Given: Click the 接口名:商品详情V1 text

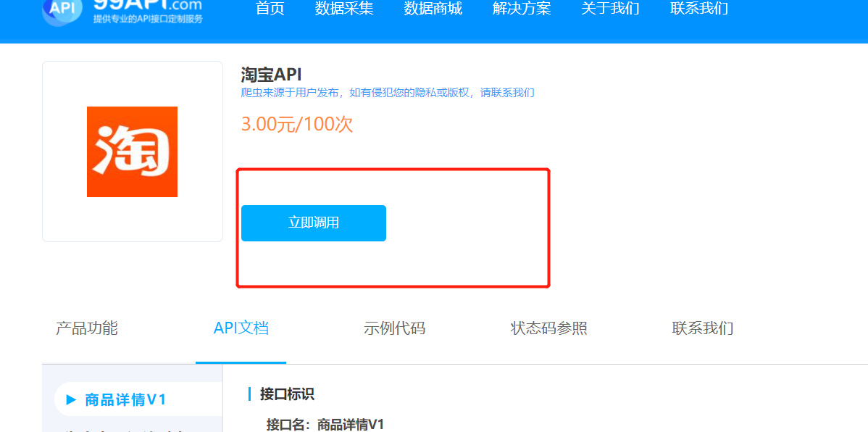Looking at the screenshot, I should (x=325, y=425).
